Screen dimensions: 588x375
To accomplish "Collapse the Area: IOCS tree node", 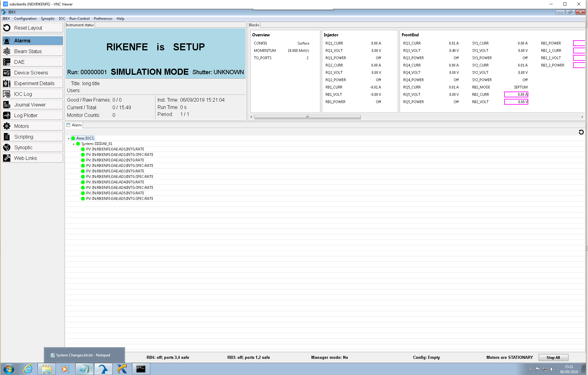I will (69, 138).
